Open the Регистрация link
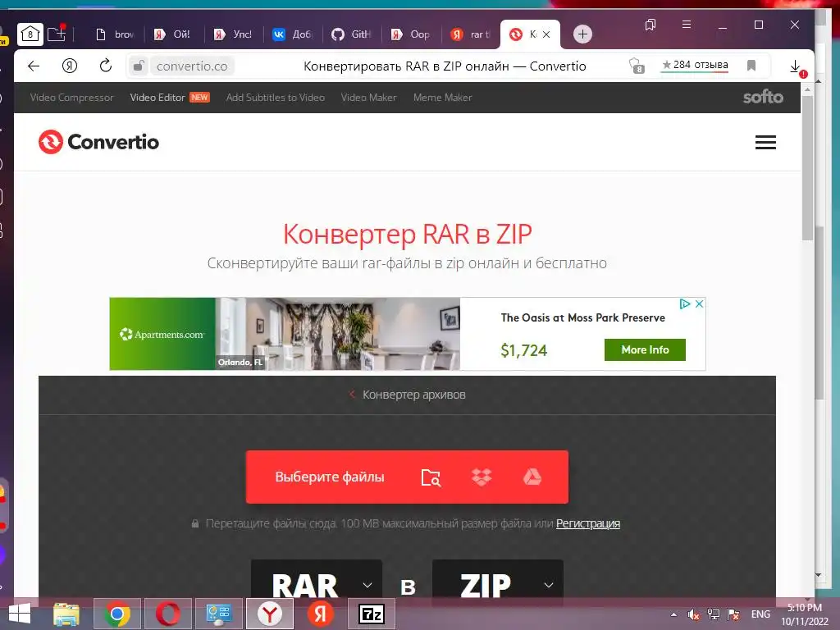 coord(587,523)
